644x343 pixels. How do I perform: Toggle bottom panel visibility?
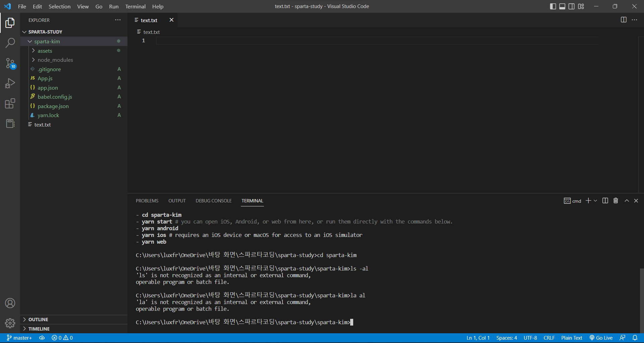(562, 6)
